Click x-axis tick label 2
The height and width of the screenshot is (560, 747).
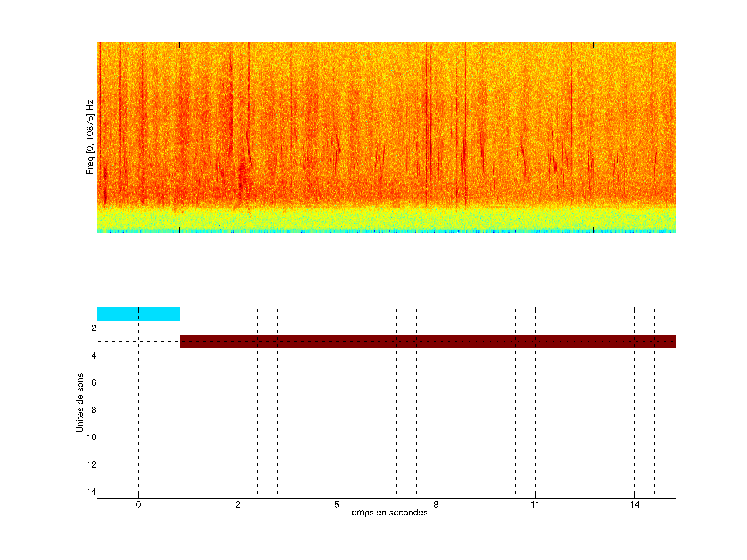pos(238,505)
